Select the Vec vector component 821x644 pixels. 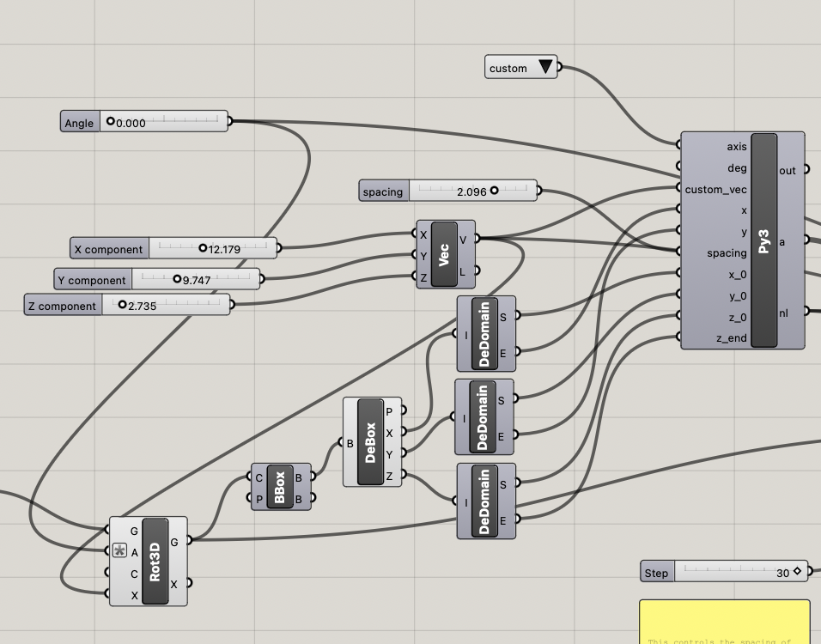click(444, 254)
